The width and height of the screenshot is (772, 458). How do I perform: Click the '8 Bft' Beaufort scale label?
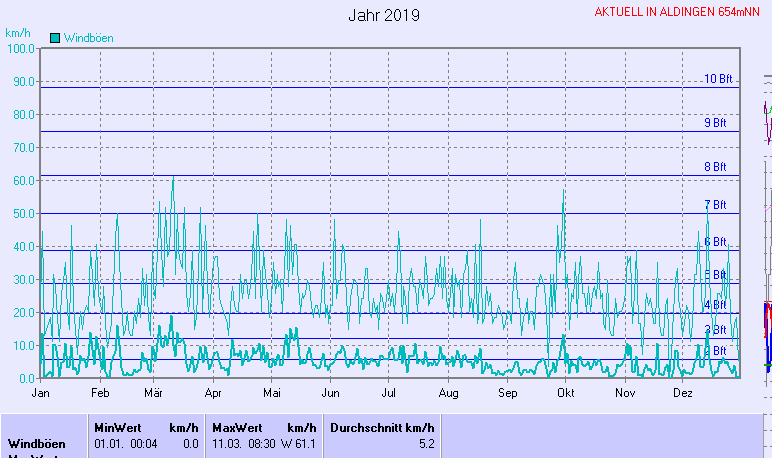point(715,167)
